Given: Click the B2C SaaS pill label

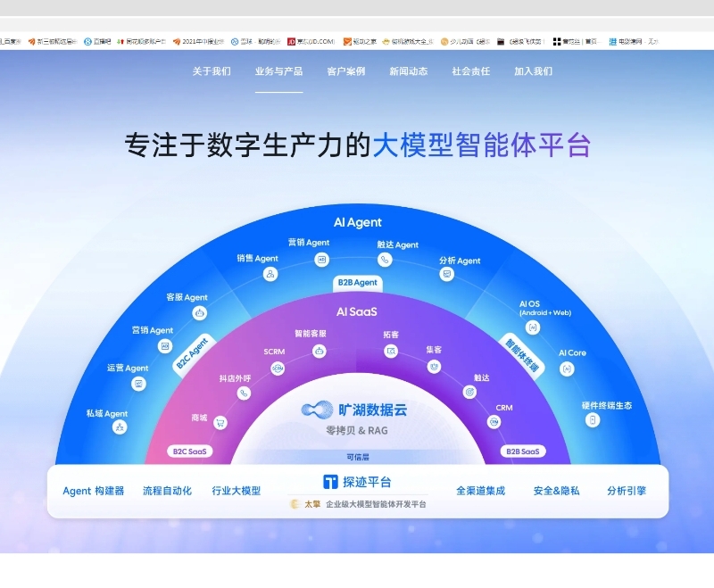Looking at the screenshot, I should coord(189,451).
